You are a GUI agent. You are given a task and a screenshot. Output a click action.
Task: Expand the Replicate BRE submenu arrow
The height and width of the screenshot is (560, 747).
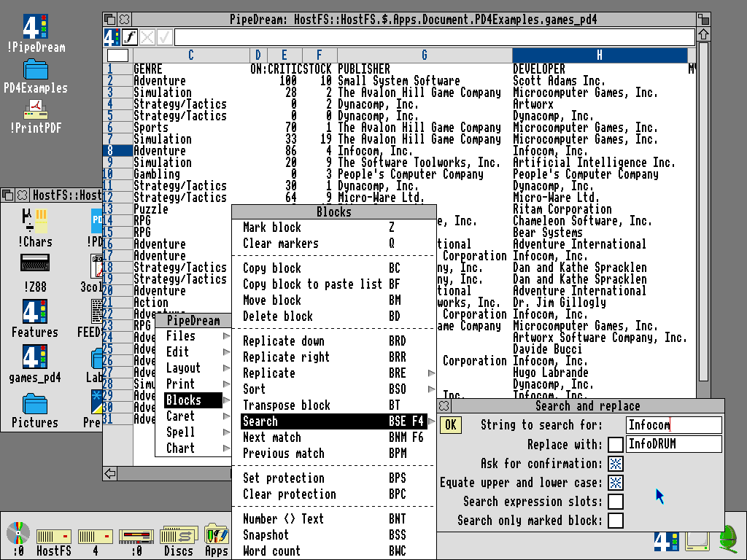(x=431, y=373)
